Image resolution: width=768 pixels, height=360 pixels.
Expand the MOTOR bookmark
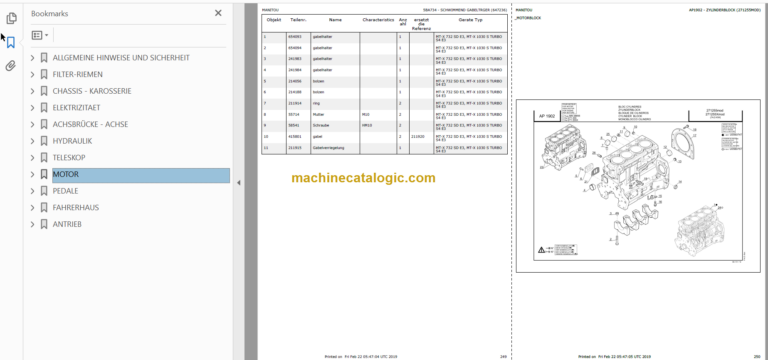click(x=32, y=174)
